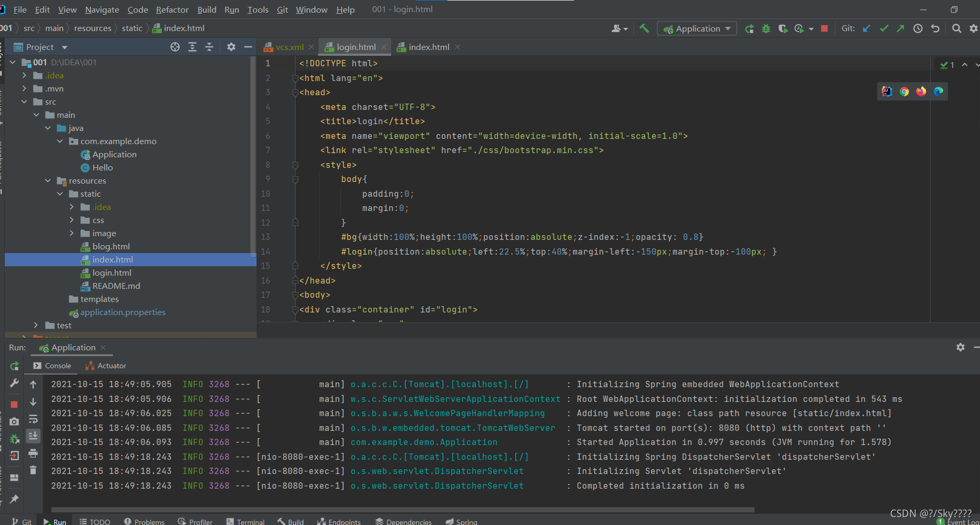Open page in Edge browser icon
The width and height of the screenshot is (980, 525).
point(938,92)
